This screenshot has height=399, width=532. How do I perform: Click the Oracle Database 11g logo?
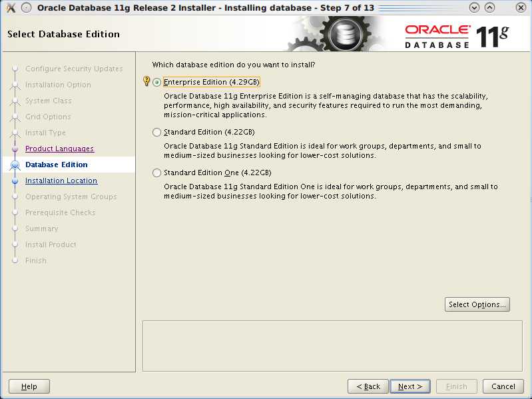[x=457, y=36]
